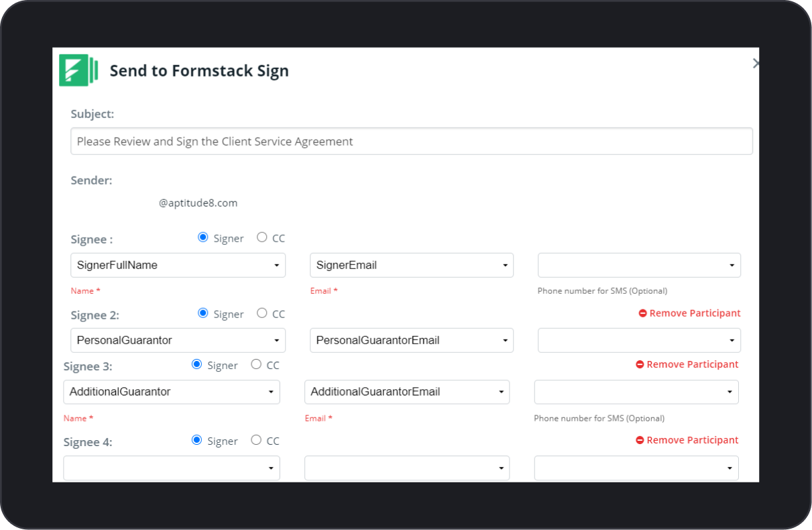Open the SignerEmail dropdown
The width and height of the screenshot is (812, 530).
pyautogui.click(x=412, y=265)
